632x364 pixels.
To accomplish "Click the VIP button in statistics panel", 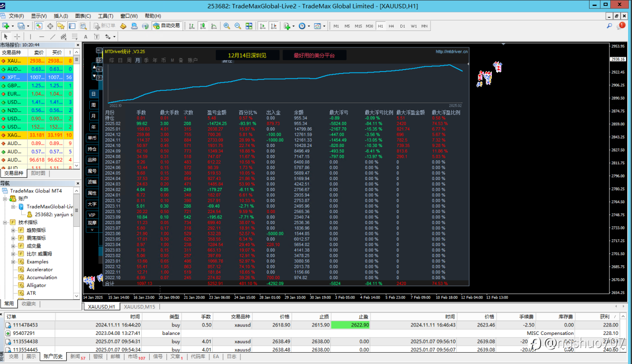I will [92, 215].
